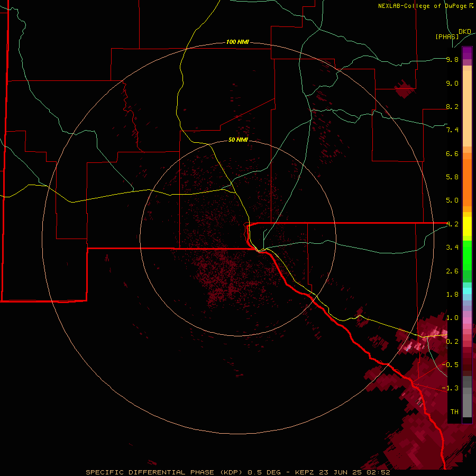
Task: Click the 1.0 value on the color scale
Action: click(x=452, y=318)
